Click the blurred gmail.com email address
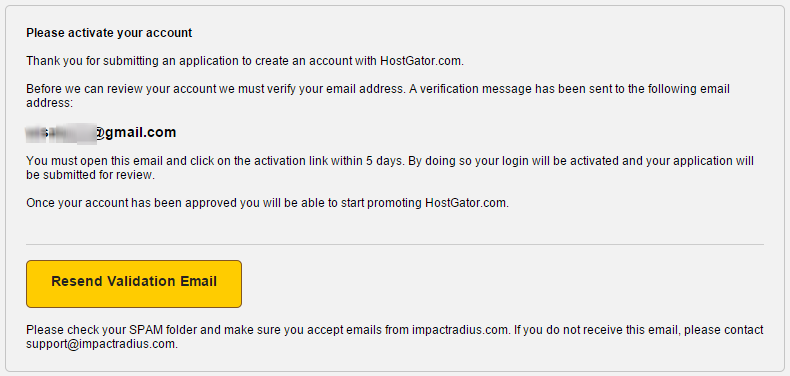The width and height of the screenshot is (790, 376). click(x=101, y=133)
